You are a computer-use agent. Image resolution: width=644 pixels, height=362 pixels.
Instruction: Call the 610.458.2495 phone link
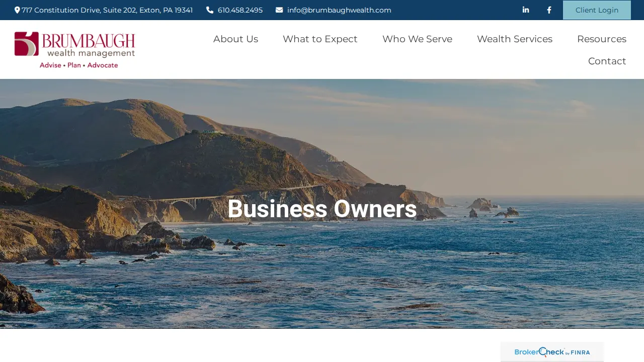tap(240, 10)
